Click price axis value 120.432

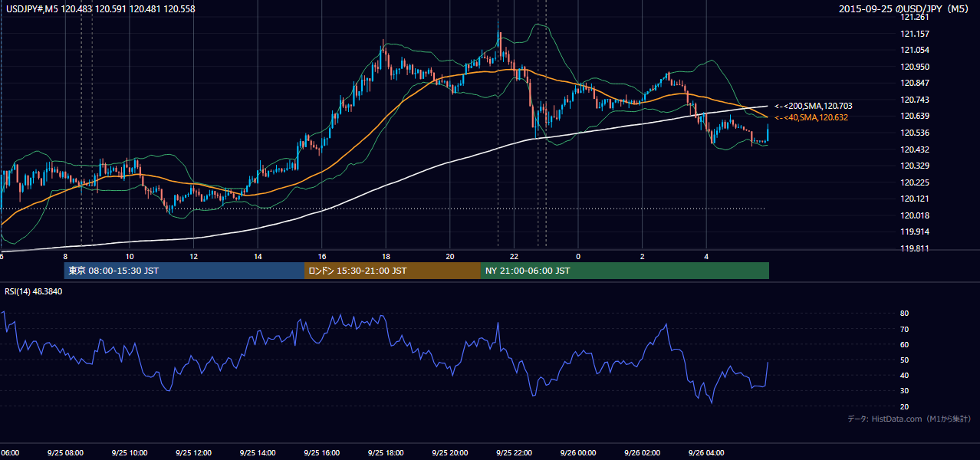[916, 149]
